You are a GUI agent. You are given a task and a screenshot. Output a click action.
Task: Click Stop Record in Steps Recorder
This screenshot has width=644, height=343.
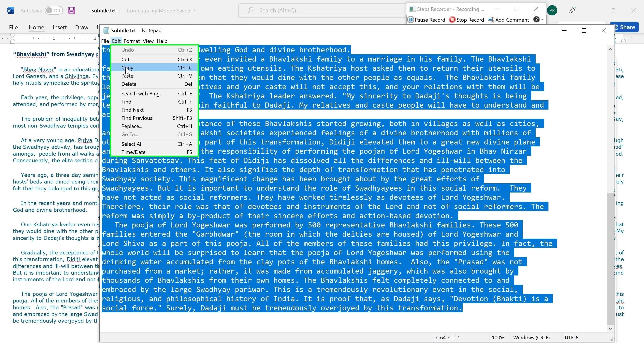click(x=466, y=20)
